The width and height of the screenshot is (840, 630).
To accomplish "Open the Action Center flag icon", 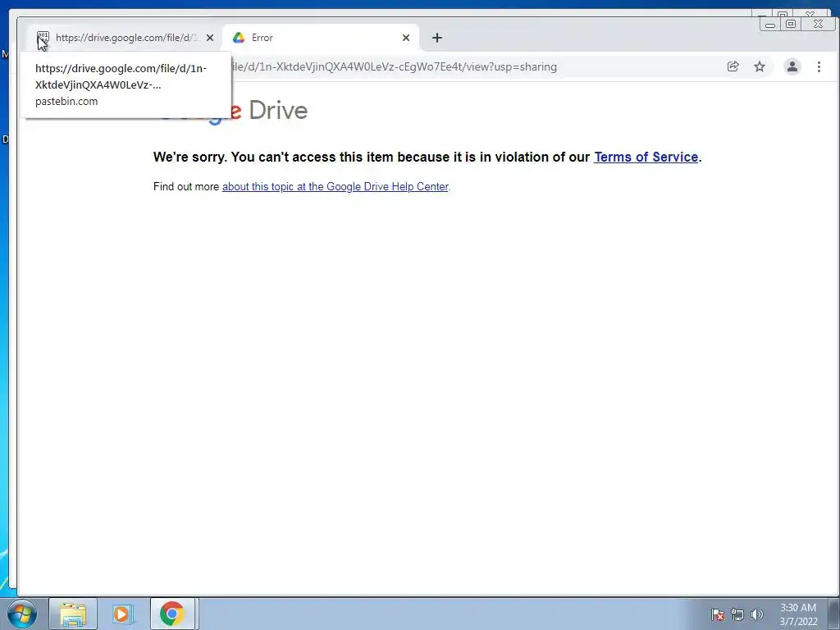I will 718,614.
